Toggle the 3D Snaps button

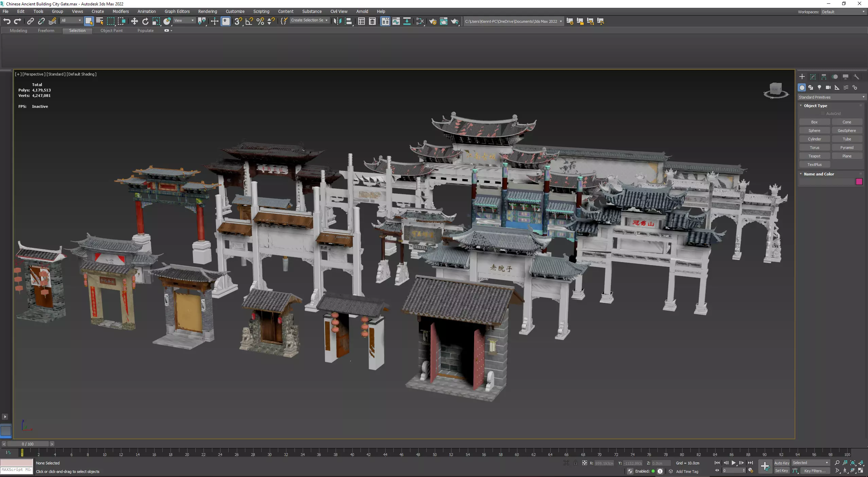coord(238,21)
